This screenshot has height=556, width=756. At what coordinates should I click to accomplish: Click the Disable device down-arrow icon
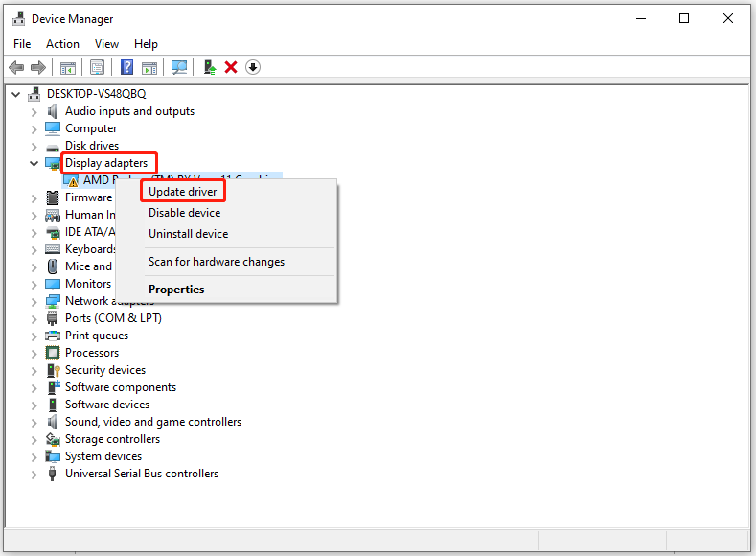click(x=253, y=67)
